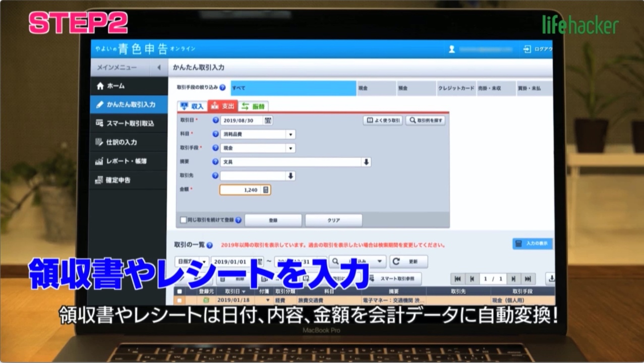Click help icon for 科目 field
Viewport: 644px width, 363px height.
tap(215, 135)
